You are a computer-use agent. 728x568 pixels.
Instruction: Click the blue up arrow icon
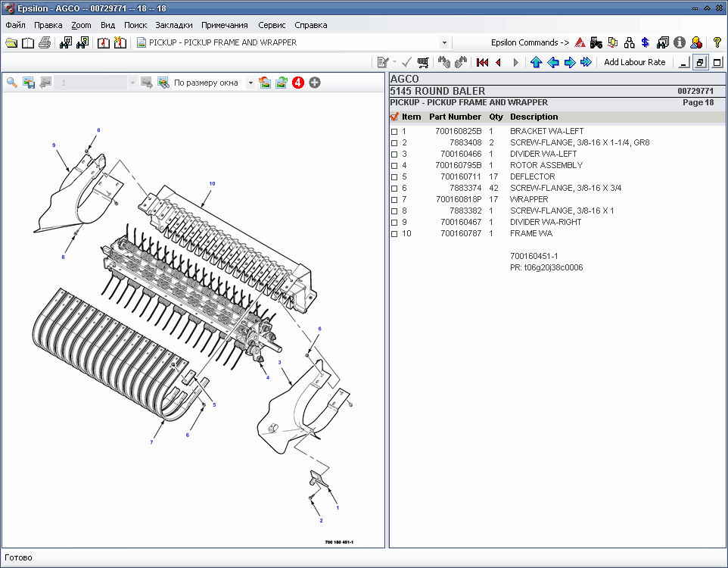(x=537, y=62)
